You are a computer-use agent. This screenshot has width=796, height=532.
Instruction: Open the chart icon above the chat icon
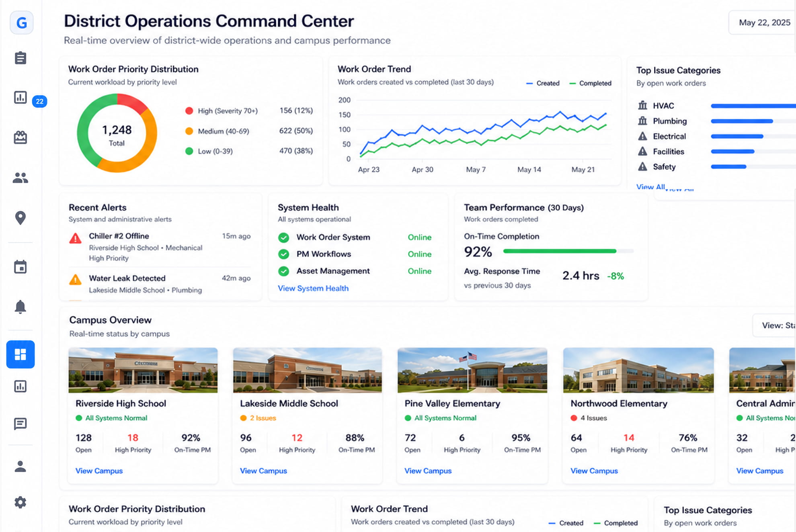pos(21,386)
